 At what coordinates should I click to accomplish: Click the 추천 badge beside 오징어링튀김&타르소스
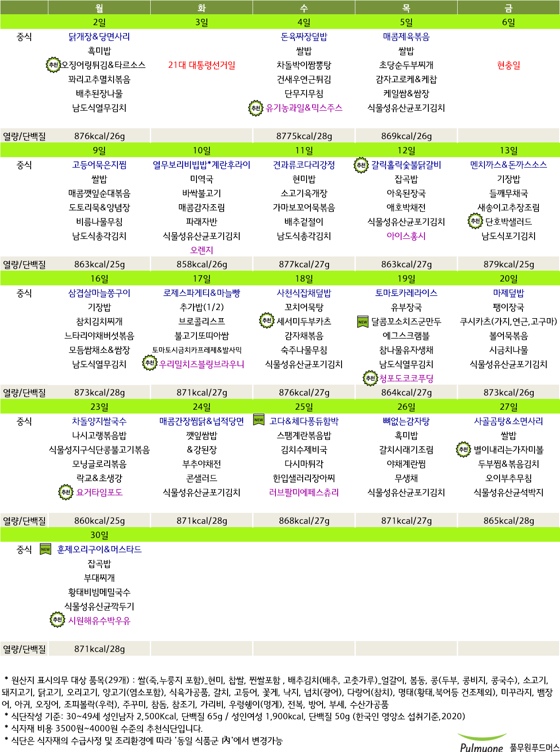tap(54, 65)
